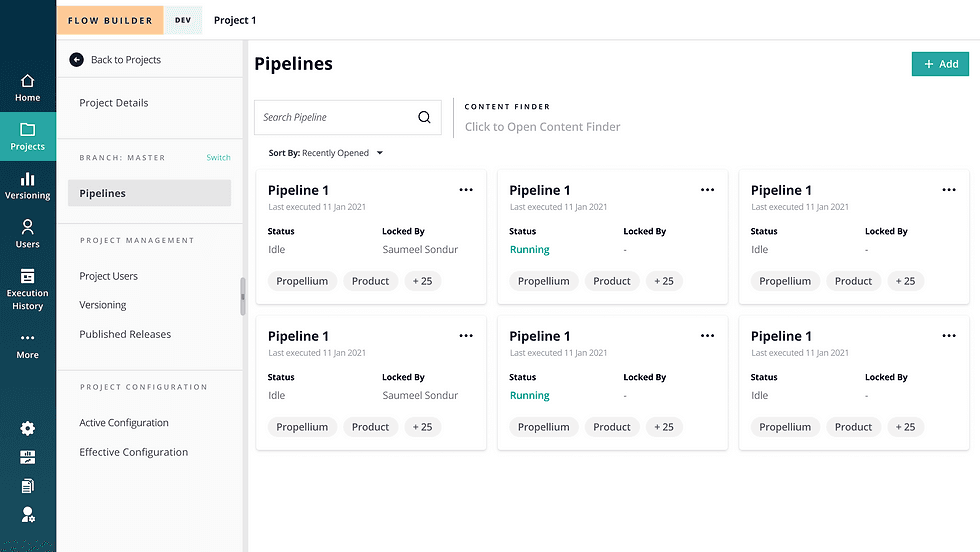Expand the Sort By Recently Opened dropdown
This screenshot has height=552, width=980.
[x=326, y=153]
